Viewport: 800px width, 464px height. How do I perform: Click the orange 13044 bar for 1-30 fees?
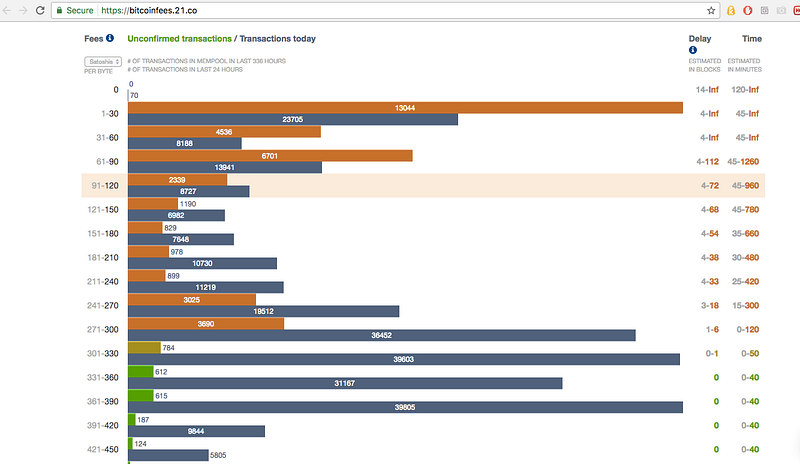click(x=405, y=108)
